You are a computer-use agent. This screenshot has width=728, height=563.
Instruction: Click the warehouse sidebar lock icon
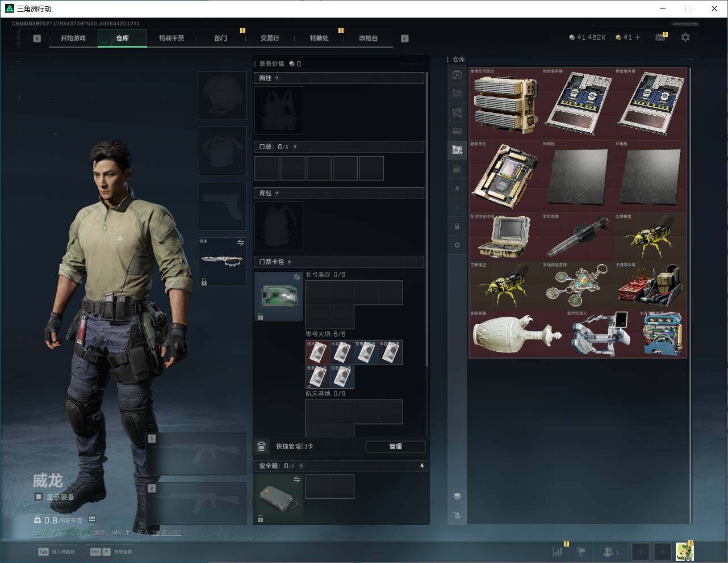click(457, 226)
